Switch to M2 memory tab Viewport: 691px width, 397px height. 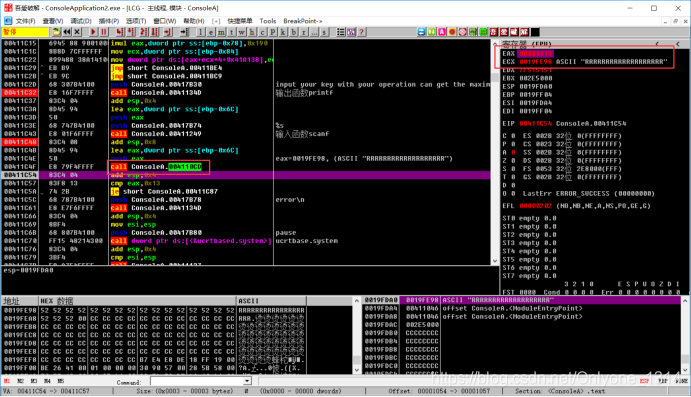coord(20,381)
